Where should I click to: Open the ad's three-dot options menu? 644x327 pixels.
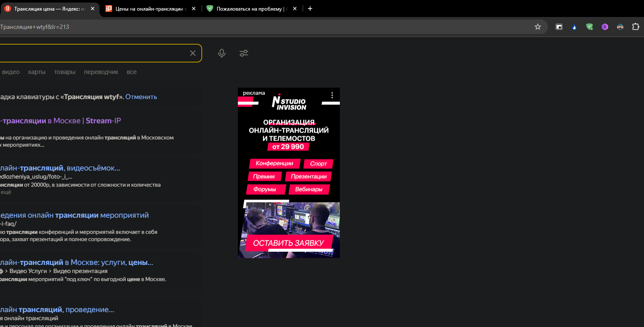pos(332,94)
